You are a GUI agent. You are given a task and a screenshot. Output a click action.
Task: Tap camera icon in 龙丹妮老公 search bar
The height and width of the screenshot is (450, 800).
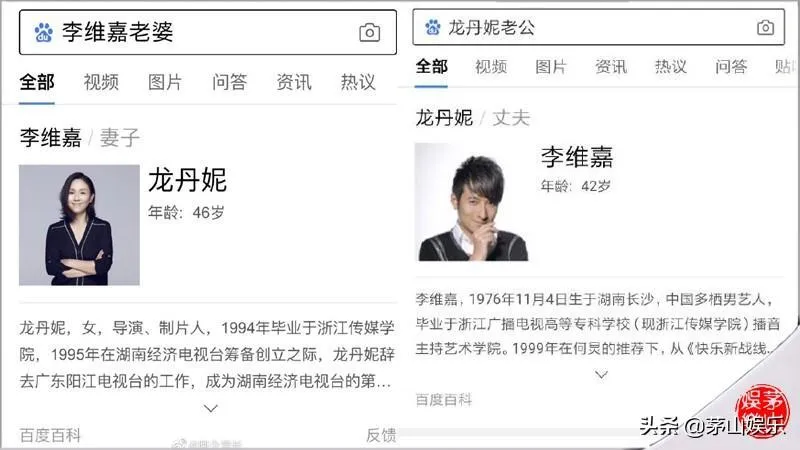[765, 27]
